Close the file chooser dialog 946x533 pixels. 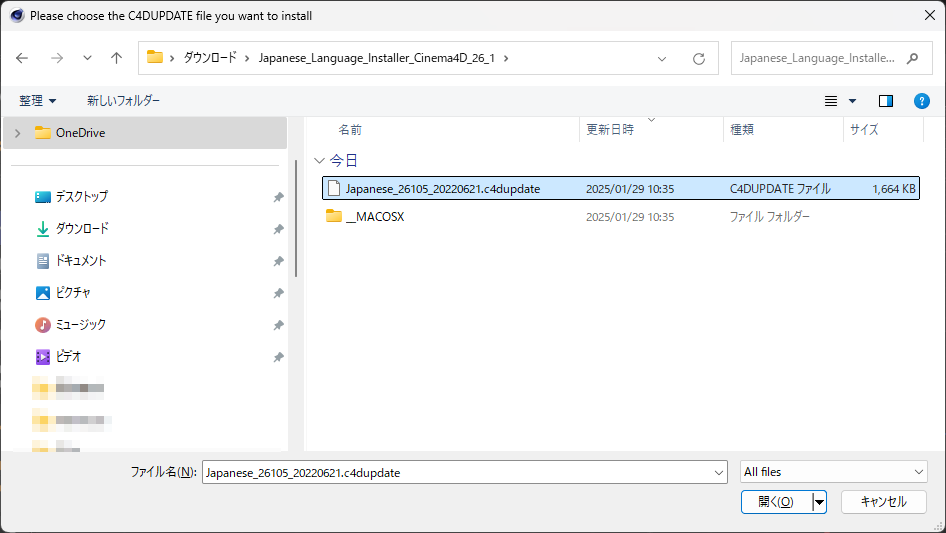(x=930, y=16)
